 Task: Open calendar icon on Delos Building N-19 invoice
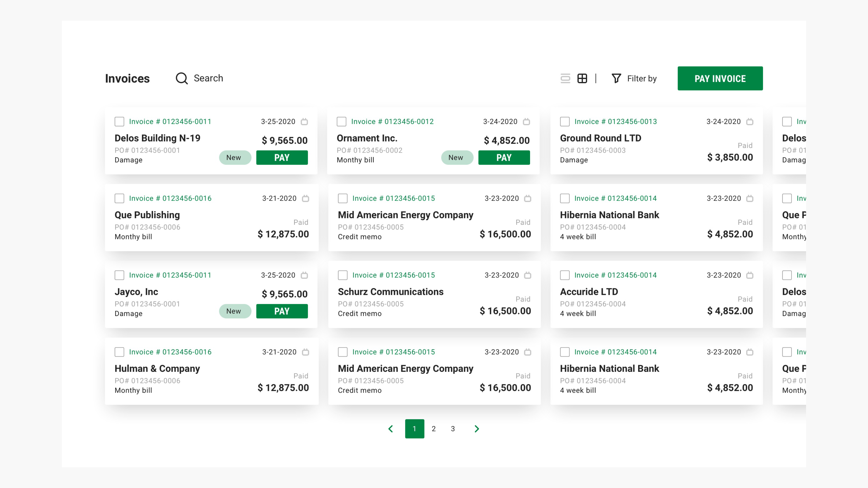click(304, 122)
